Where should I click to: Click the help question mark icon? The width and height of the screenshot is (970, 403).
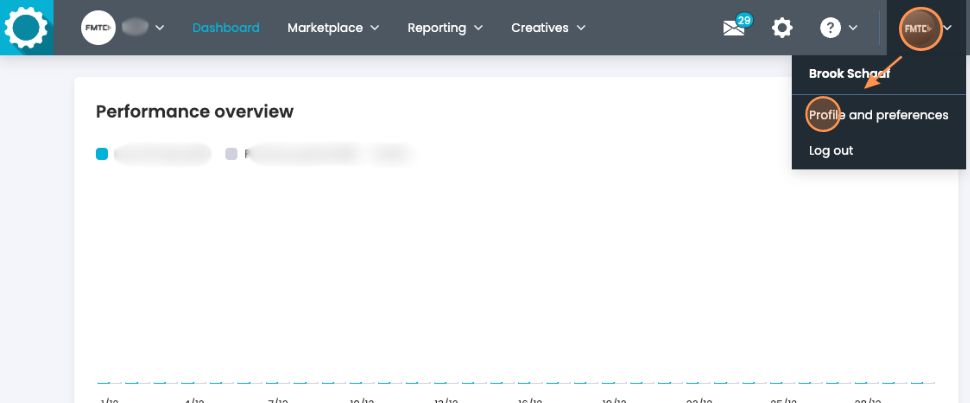coord(830,28)
